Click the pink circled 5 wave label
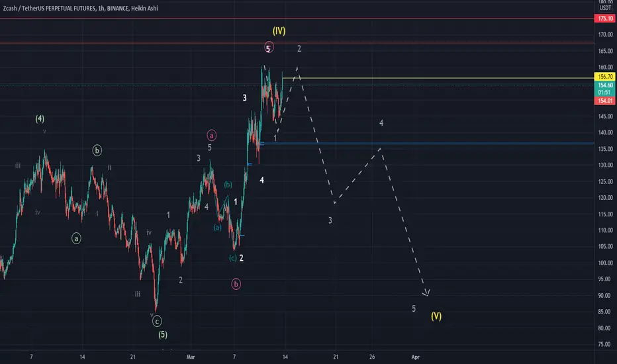Viewport: 617px width, 364px height. pos(269,48)
